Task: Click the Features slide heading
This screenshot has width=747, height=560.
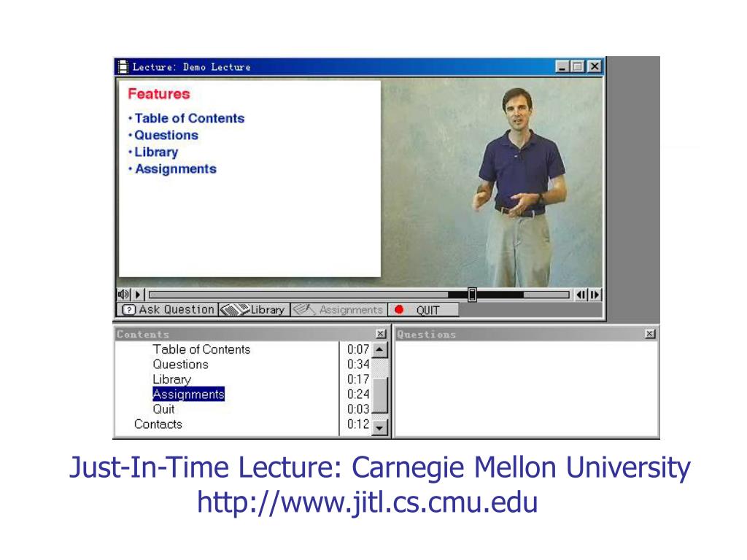Action: [x=158, y=94]
